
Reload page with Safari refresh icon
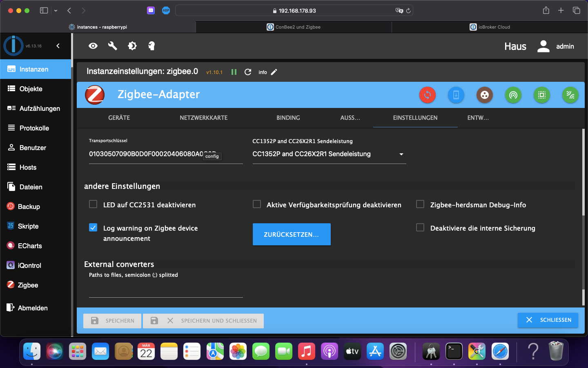(408, 11)
